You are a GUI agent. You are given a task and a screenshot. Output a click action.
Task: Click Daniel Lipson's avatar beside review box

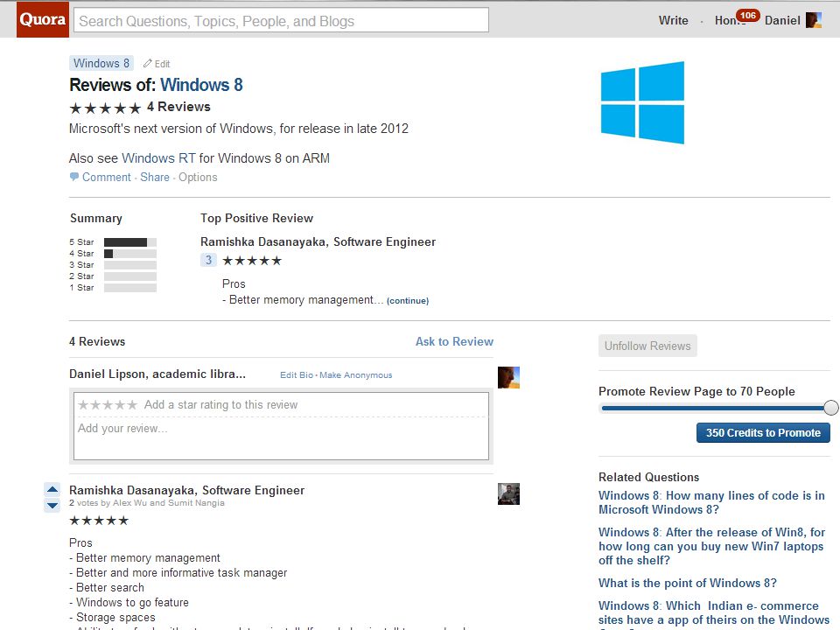point(508,378)
